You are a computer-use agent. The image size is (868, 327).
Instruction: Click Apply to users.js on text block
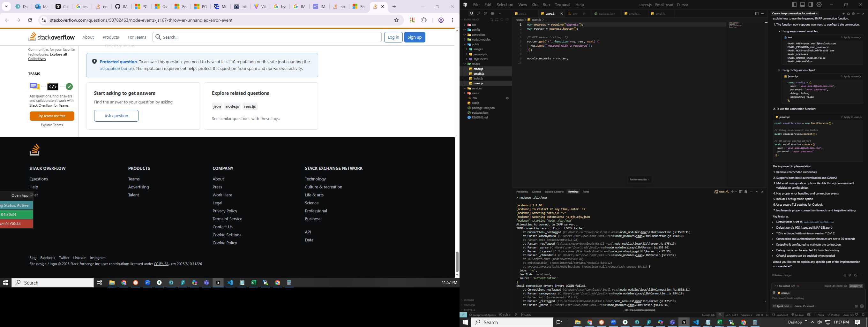coord(851,37)
